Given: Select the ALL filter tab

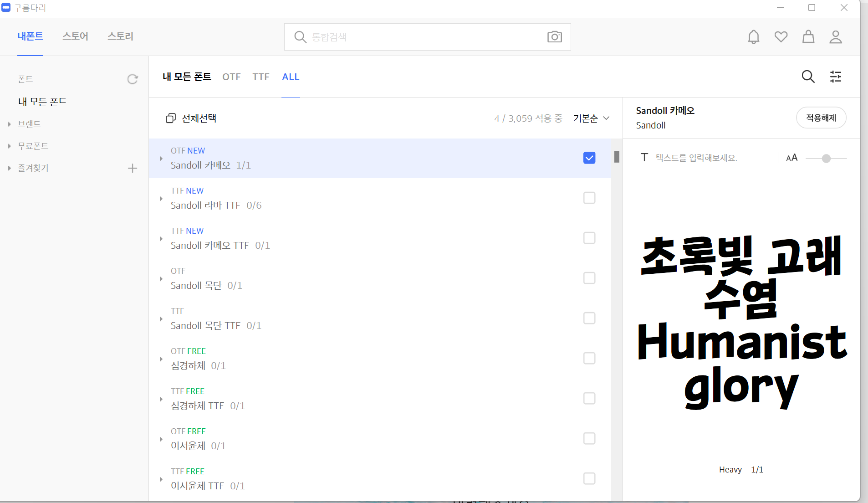Looking at the screenshot, I should pyautogui.click(x=291, y=77).
